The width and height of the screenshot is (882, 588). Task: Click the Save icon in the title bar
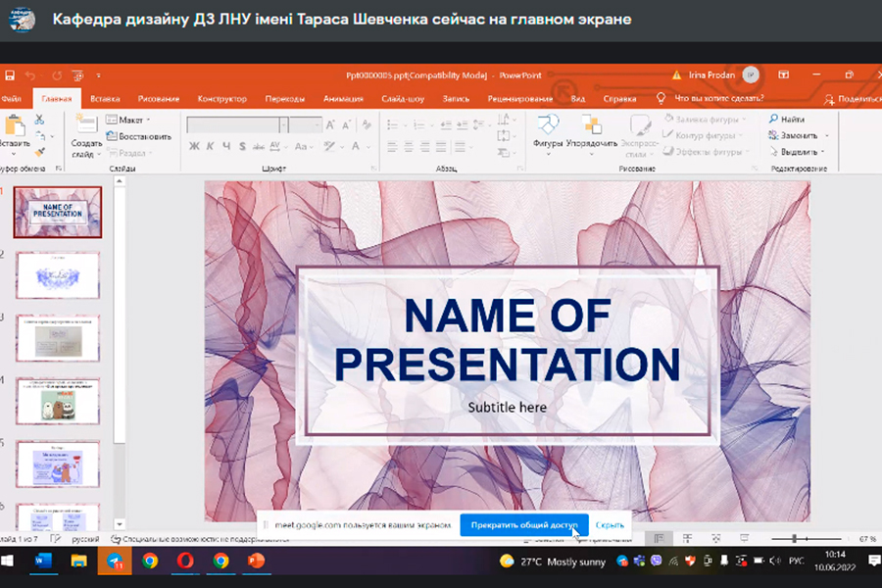tap(9, 75)
